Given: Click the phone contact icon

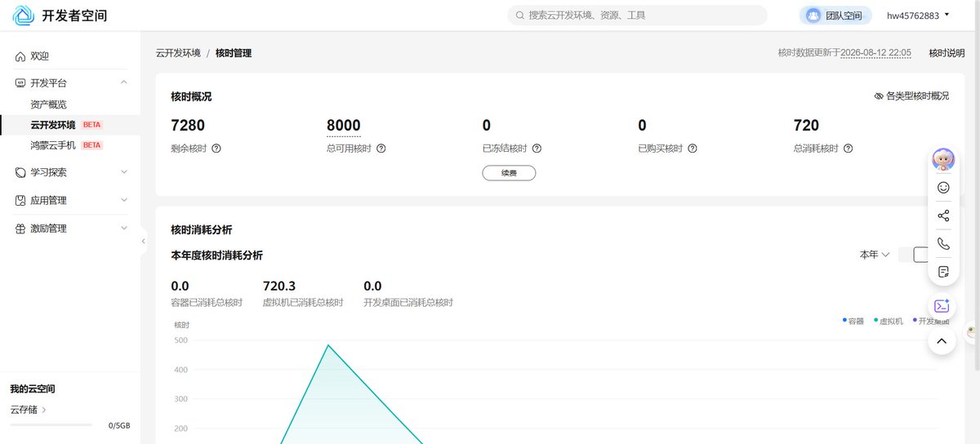Looking at the screenshot, I should tap(943, 243).
